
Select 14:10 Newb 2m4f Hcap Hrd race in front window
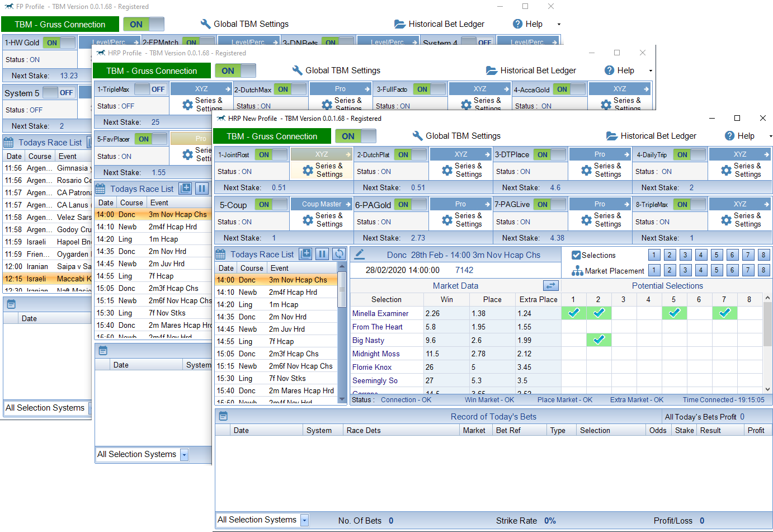pos(276,292)
